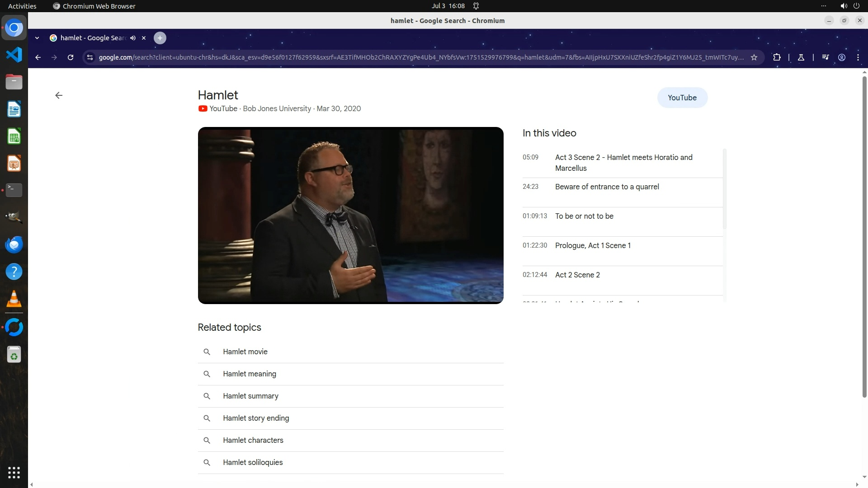The height and width of the screenshot is (488, 868).
Task: Open the system volume indicator in top bar
Action: pyautogui.click(x=844, y=6)
